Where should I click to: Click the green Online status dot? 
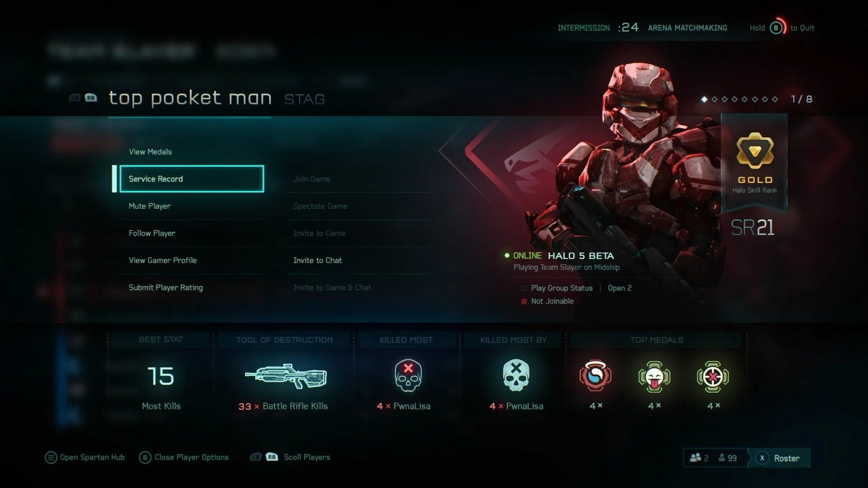click(507, 255)
